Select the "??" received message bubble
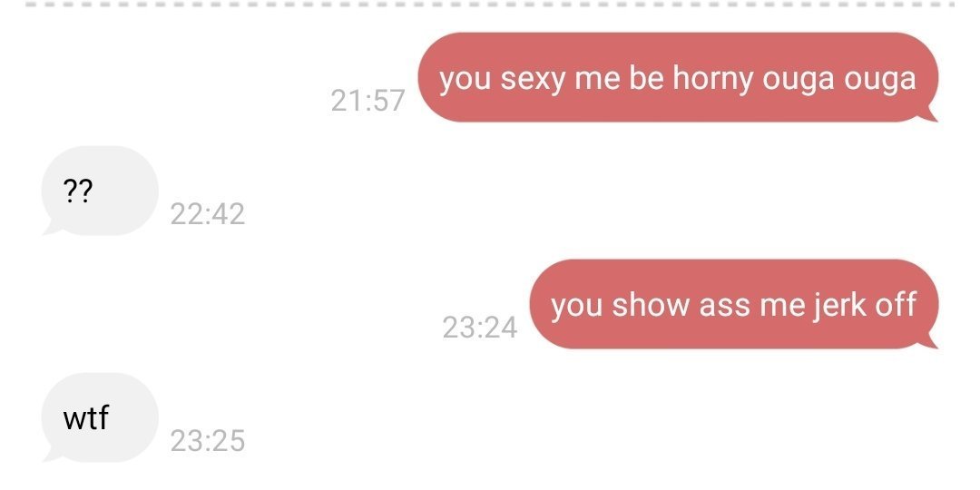Viewport: 980px width, 490px height. pyautogui.click(x=100, y=191)
